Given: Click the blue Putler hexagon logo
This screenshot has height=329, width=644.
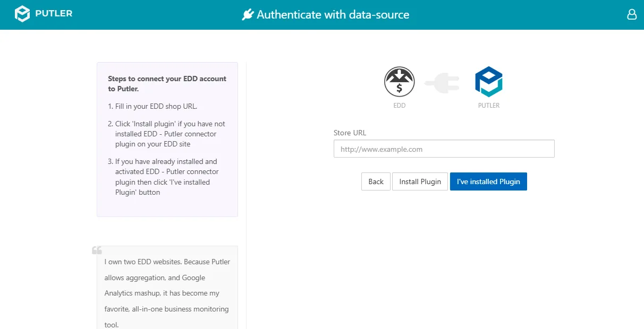Looking at the screenshot, I should [489, 82].
